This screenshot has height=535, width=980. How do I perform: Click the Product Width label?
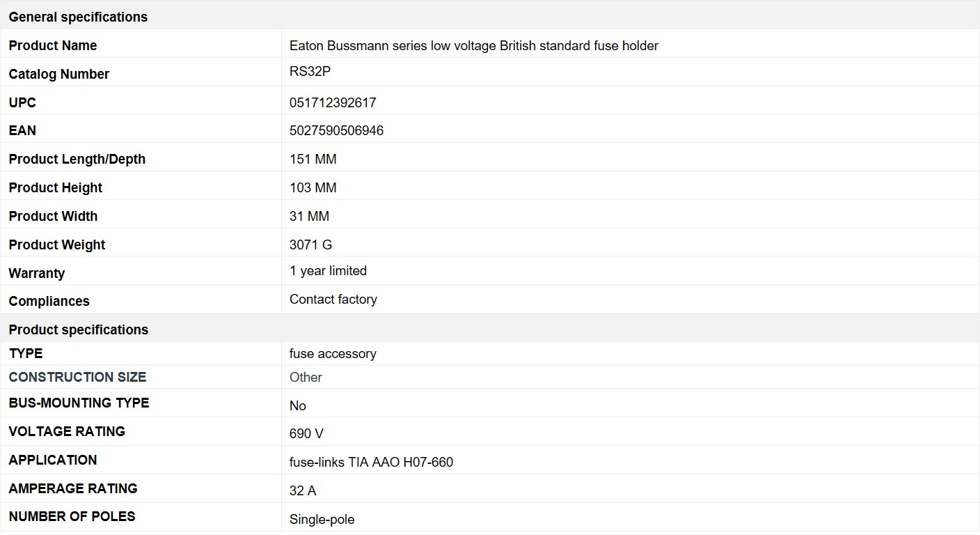53,216
